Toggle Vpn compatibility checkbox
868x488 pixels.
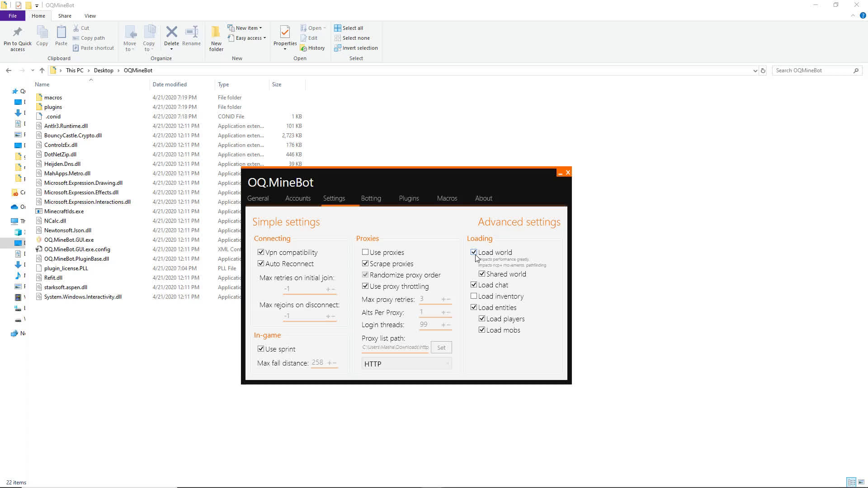coord(261,252)
